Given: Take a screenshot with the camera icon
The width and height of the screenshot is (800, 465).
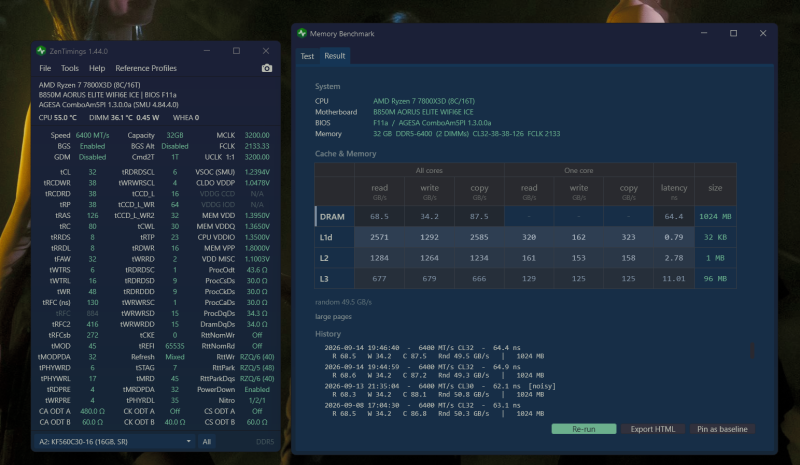Looking at the screenshot, I should (x=266, y=68).
